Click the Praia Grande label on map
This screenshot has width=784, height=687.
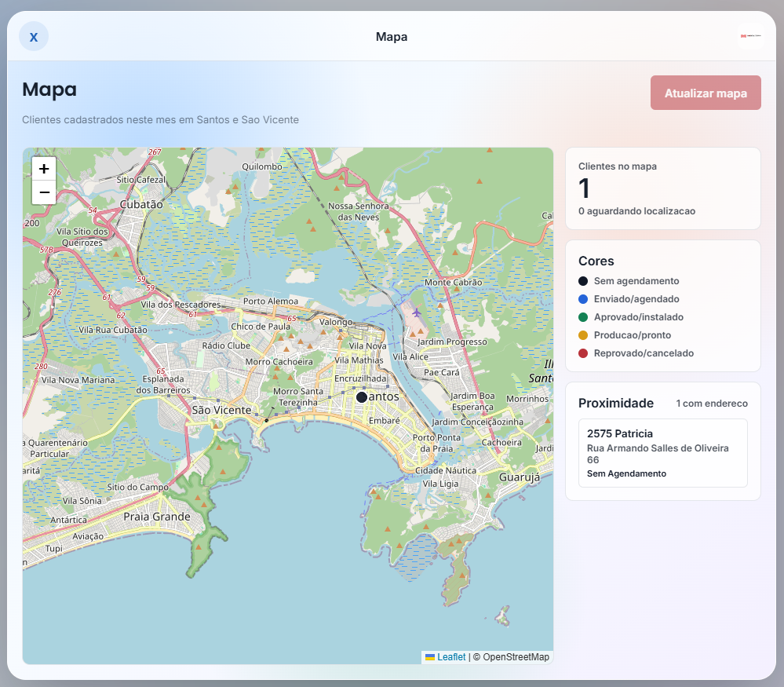pos(157,517)
